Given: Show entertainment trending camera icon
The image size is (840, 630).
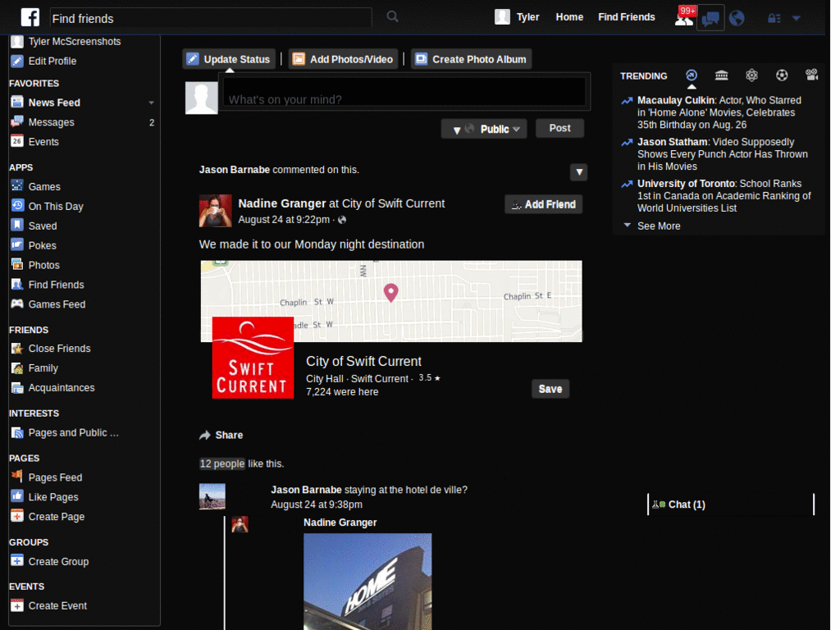Looking at the screenshot, I should point(811,75).
